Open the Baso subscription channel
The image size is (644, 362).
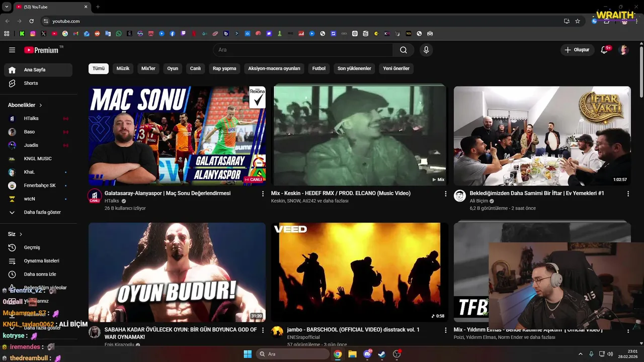point(38,132)
